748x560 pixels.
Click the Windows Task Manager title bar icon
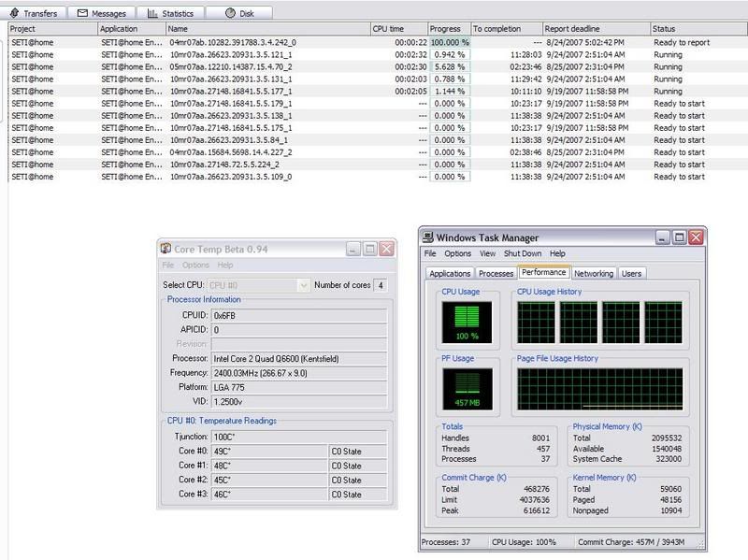click(x=428, y=237)
